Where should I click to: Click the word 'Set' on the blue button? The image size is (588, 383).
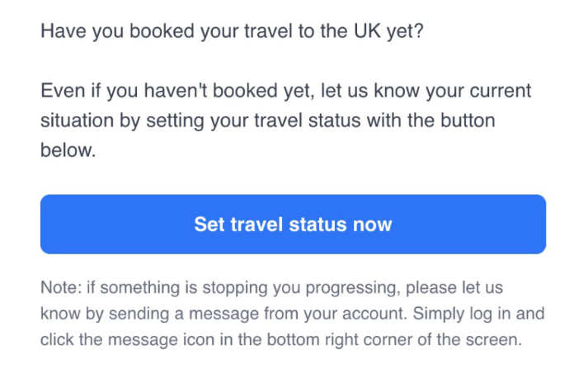point(209,225)
